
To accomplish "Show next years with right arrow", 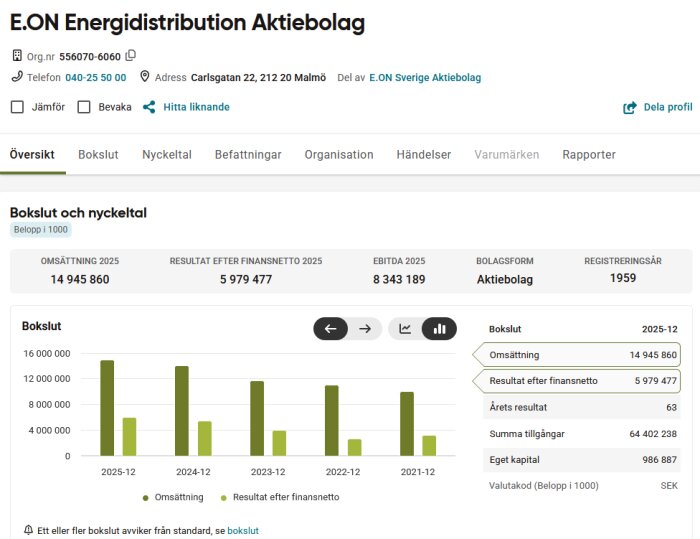I will pos(365,329).
